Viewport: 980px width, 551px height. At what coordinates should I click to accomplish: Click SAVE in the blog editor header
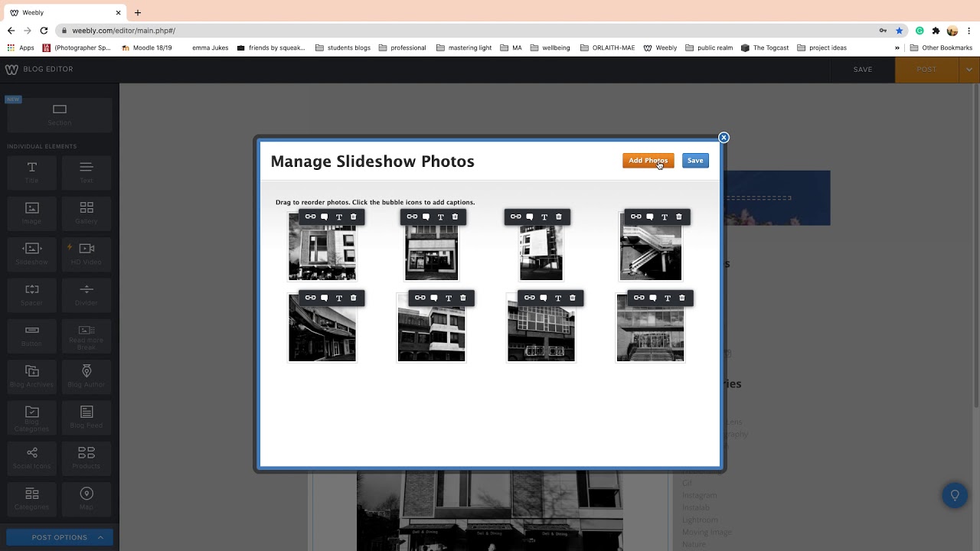click(863, 69)
